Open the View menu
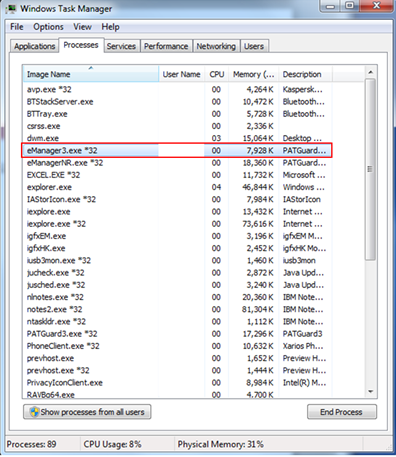 coord(82,27)
